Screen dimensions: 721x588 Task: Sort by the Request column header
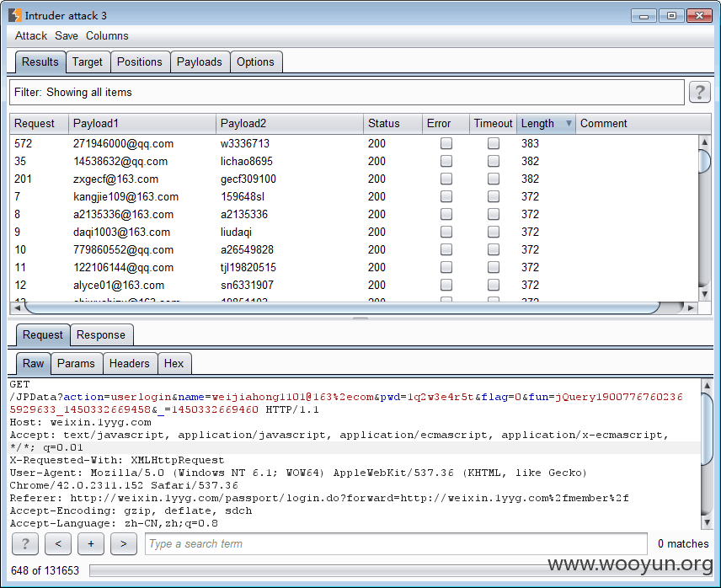[39, 124]
